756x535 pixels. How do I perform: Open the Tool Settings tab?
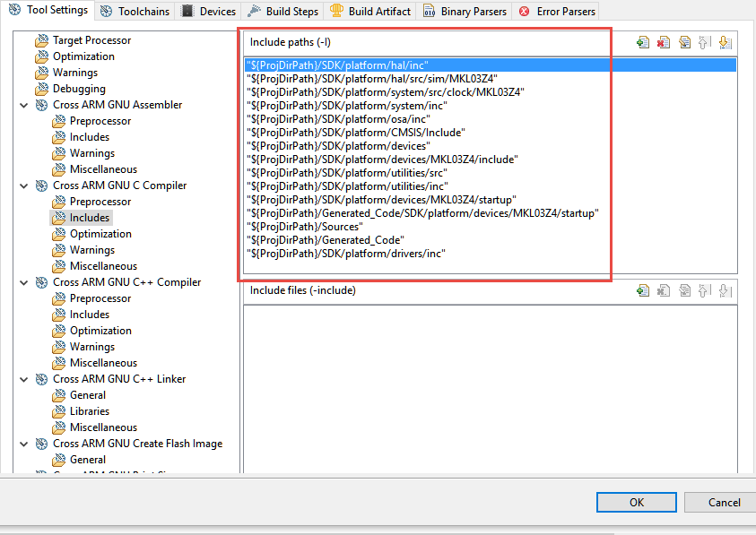click(48, 10)
